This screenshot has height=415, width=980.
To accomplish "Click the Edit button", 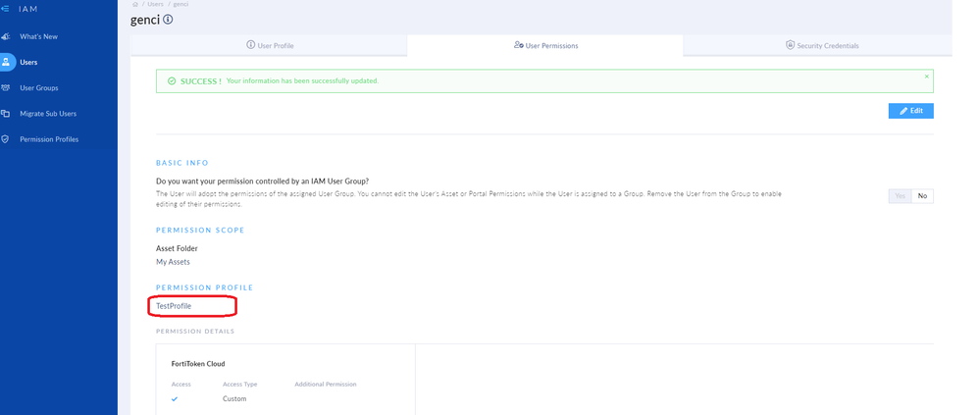I will (x=910, y=111).
